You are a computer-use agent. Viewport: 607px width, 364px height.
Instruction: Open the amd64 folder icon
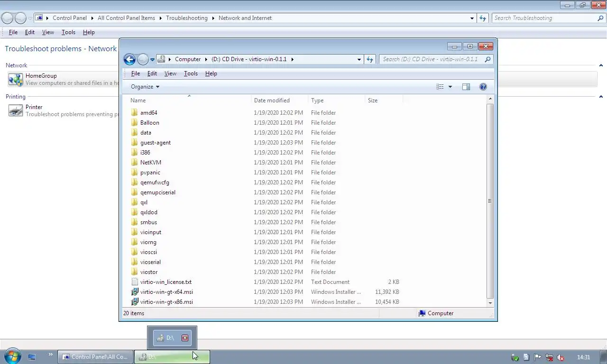(135, 113)
